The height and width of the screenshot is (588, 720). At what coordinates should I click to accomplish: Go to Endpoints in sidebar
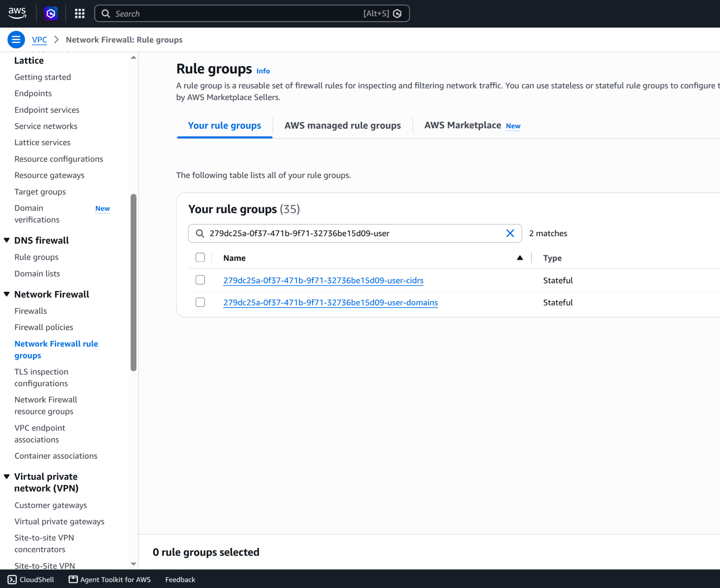[x=33, y=93]
